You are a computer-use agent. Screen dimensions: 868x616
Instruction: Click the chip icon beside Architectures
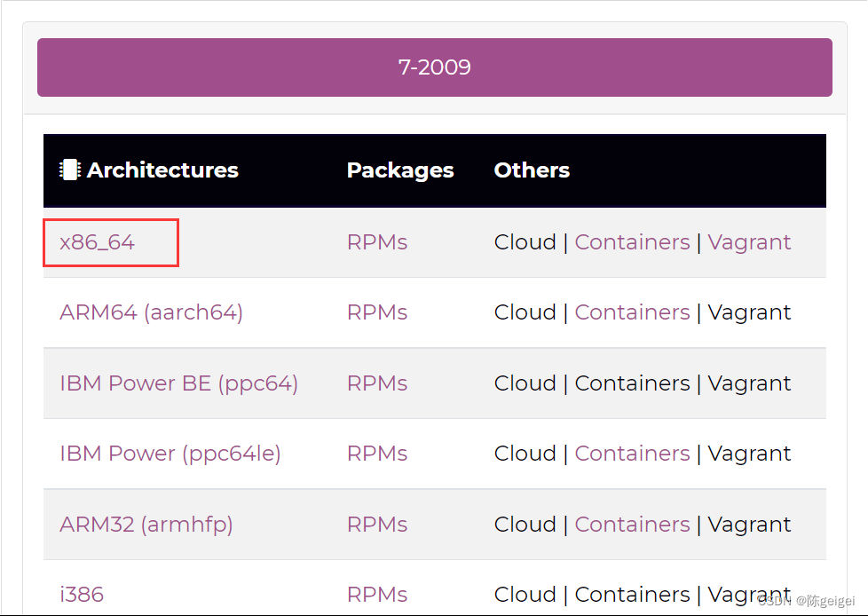(x=70, y=170)
